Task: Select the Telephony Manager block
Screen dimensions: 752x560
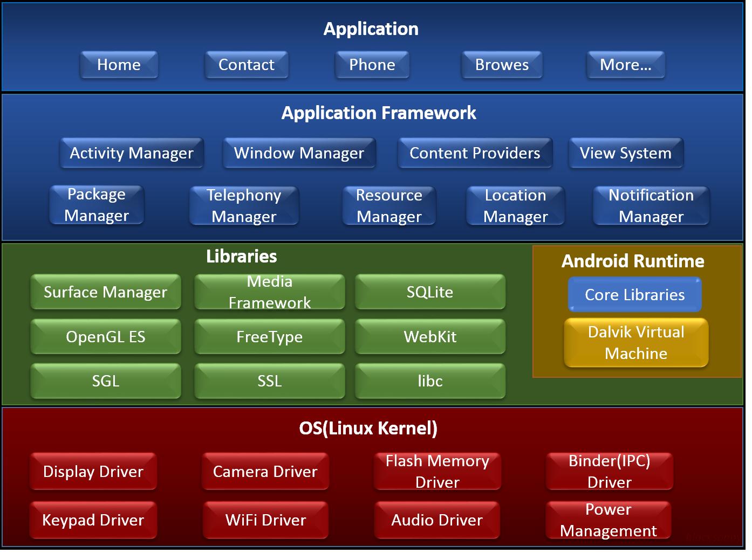Action: coord(243,205)
